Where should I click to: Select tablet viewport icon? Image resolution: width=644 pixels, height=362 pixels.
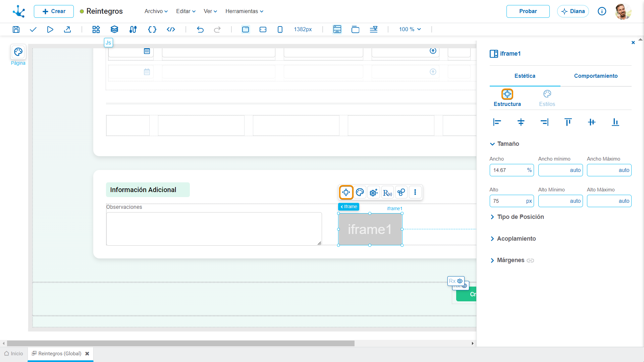pos(263,29)
